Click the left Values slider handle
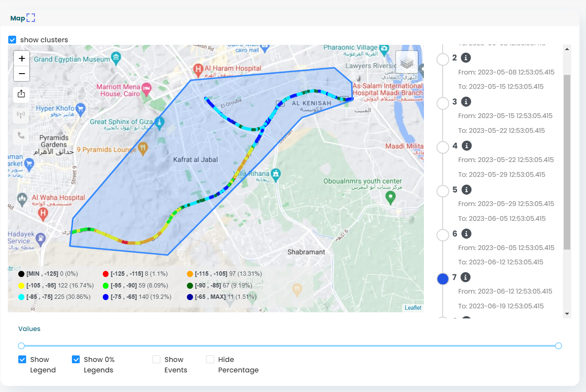This screenshot has width=586, height=392. (21, 346)
